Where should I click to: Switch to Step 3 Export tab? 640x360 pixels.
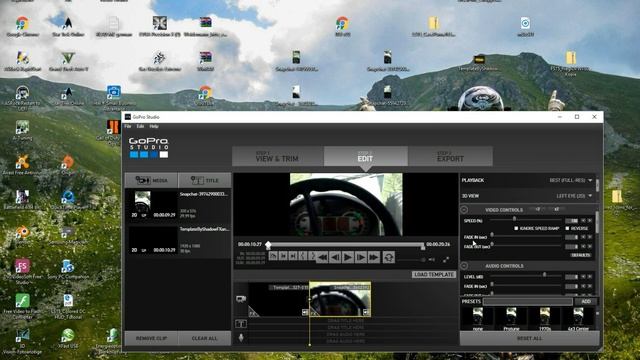450,156
